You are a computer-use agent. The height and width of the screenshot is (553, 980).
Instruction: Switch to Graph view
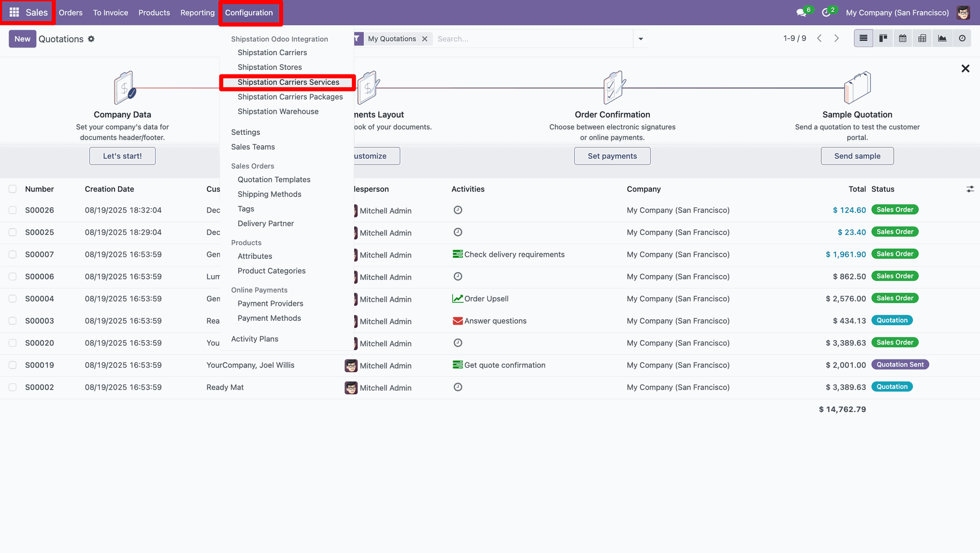(x=942, y=38)
